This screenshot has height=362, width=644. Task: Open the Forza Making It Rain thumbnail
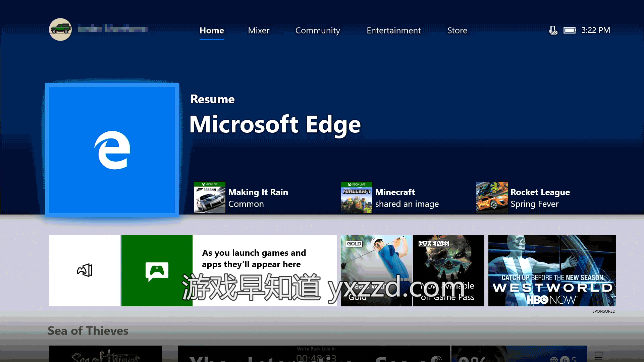210,197
